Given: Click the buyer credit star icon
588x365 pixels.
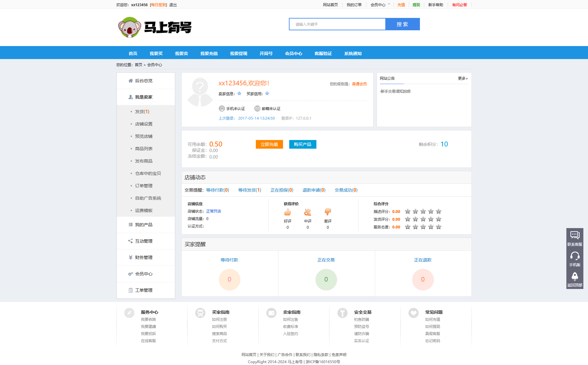Looking at the screenshot, I should coord(267,93).
